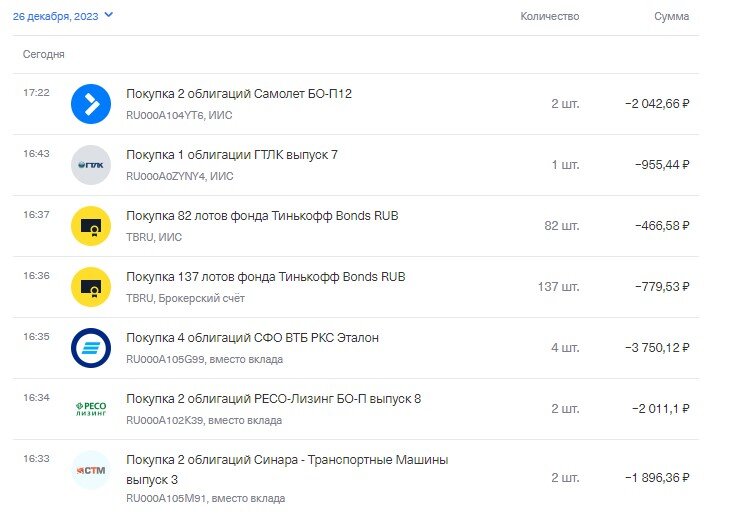Click the Количество column header

click(x=550, y=17)
